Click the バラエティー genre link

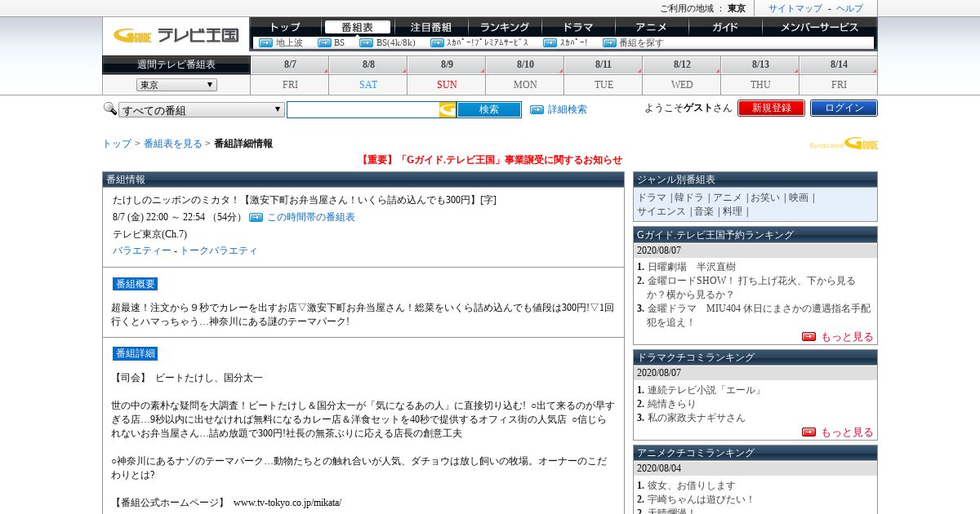[x=142, y=250]
